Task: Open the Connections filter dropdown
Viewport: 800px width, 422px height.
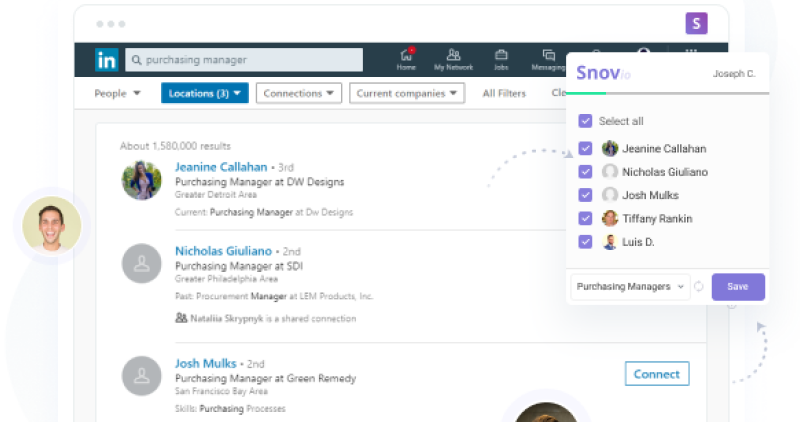Action: pyautogui.click(x=298, y=93)
